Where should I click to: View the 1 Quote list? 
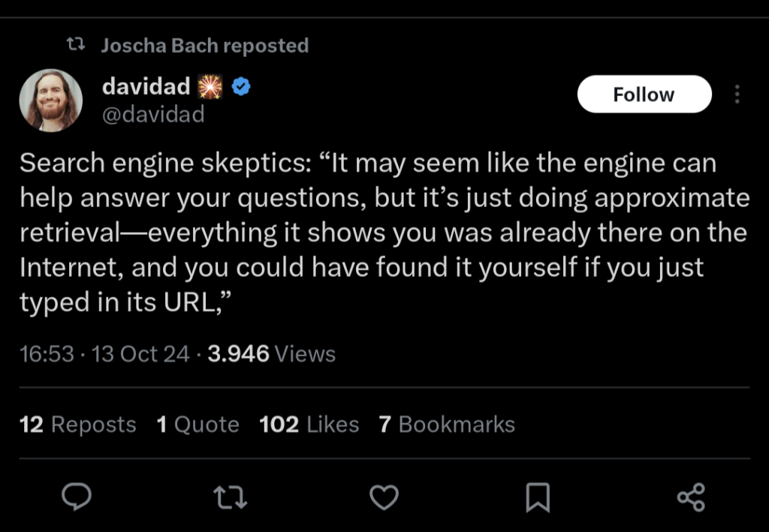pyautogui.click(x=198, y=424)
